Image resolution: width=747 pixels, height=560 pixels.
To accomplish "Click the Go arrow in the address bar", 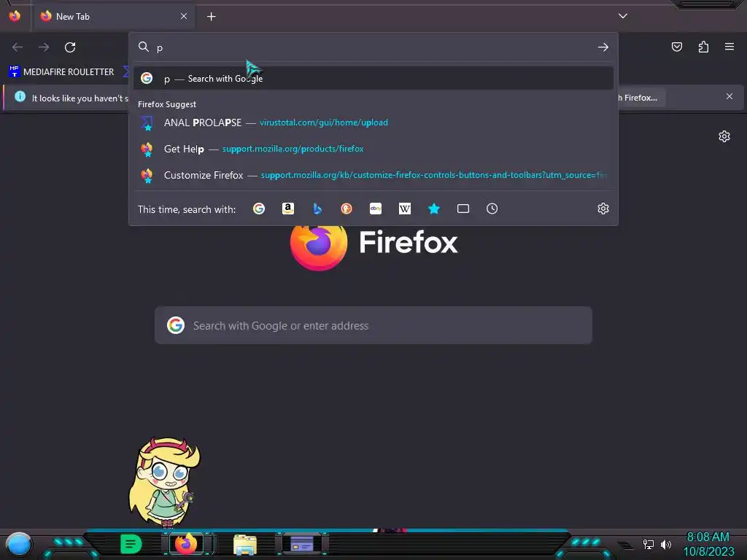I will tap(603, 47).
